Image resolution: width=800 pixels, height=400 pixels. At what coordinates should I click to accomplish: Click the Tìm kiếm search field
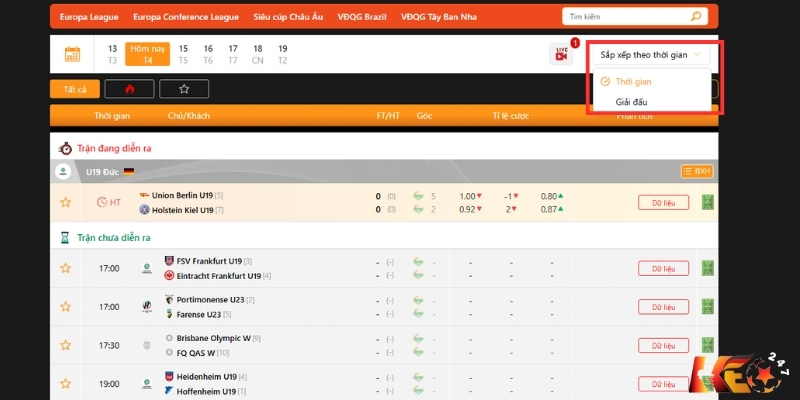(635, 16)
